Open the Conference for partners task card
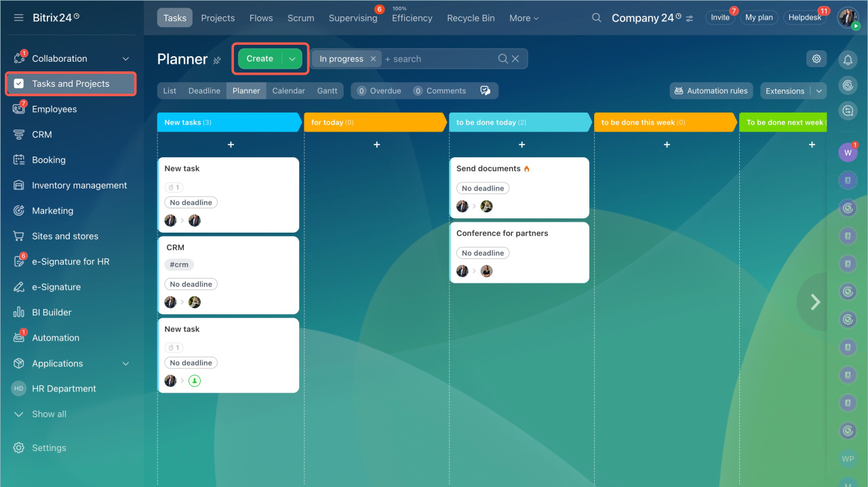 click(x=519, y=252)
